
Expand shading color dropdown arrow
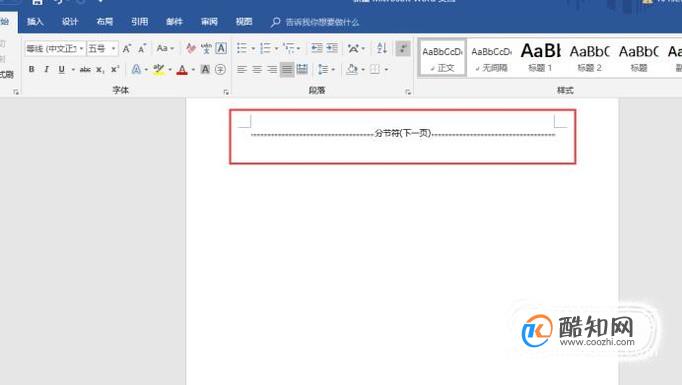[x=363, y=69]
